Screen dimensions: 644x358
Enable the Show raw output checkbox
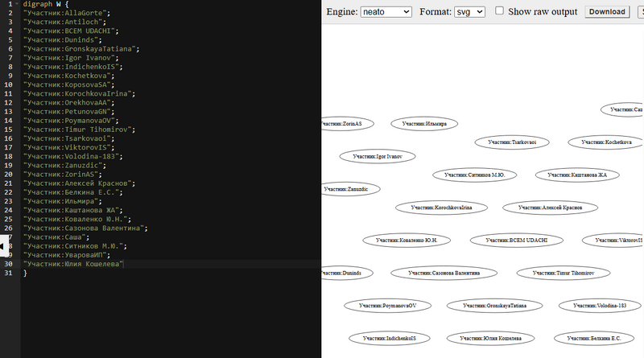click(500, 11)
